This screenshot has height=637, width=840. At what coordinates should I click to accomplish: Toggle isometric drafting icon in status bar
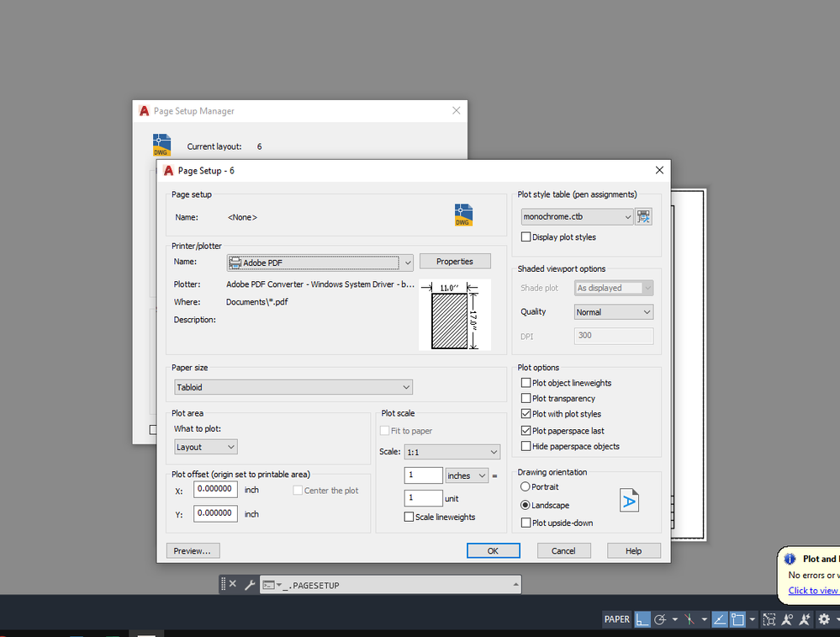pos(689,619)
